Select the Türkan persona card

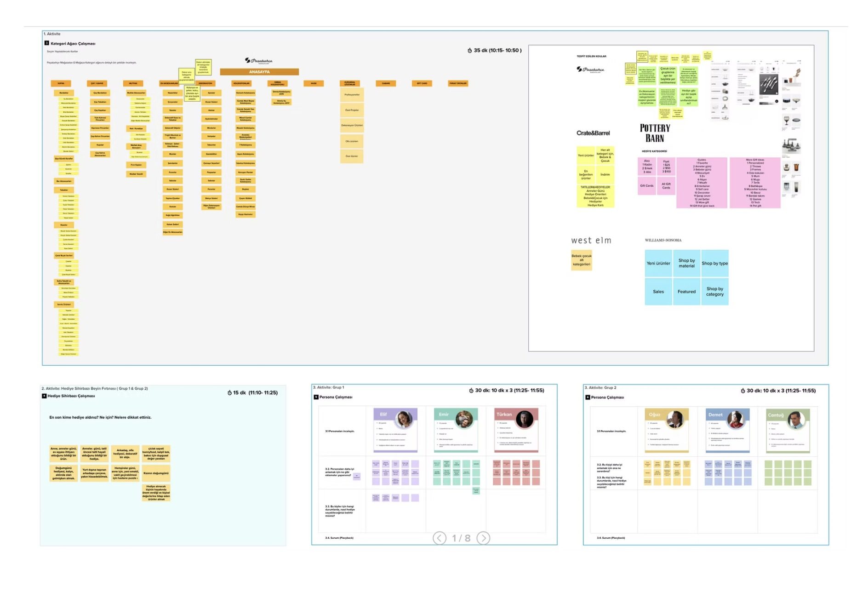516,430
